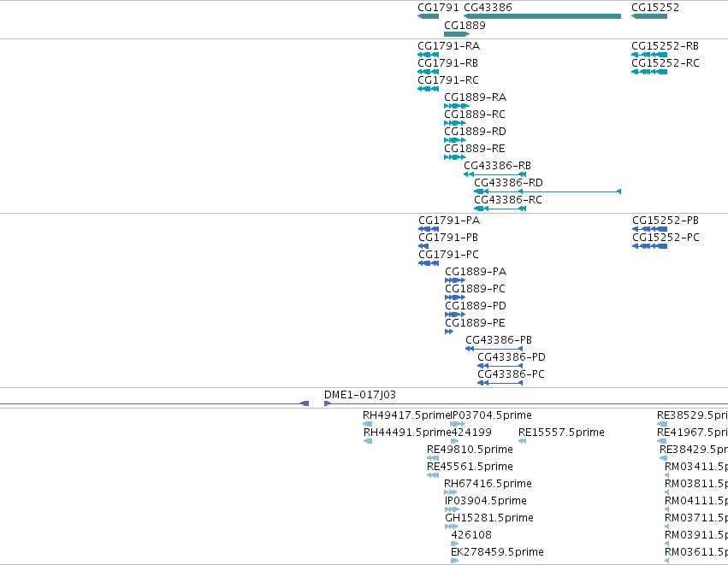The image size is (728, 565).
Task: Select EST RM03411.5prime label
Action: (696, 467)
